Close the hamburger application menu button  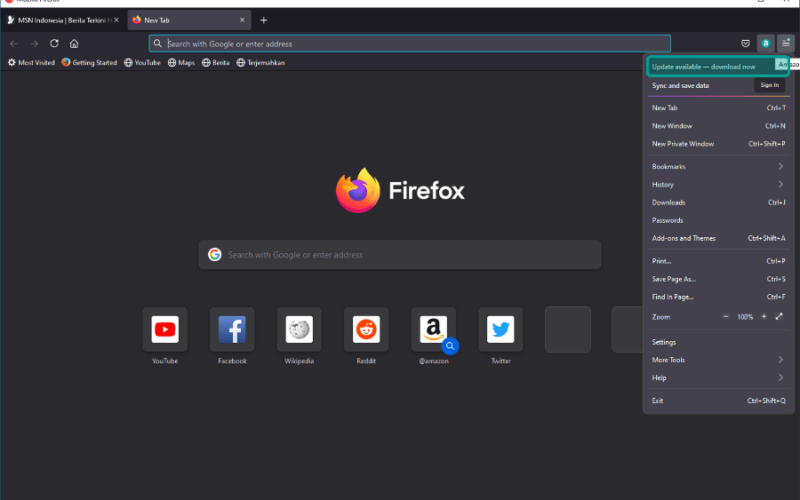tap(786, 44)
